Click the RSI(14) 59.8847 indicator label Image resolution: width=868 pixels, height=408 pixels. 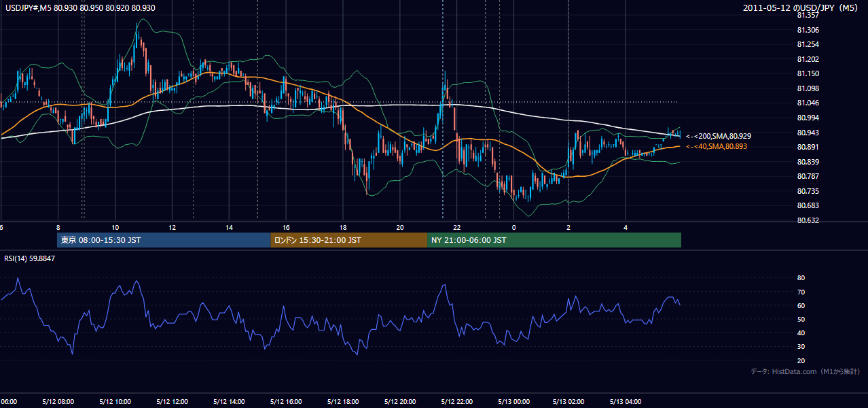[30, 258]
